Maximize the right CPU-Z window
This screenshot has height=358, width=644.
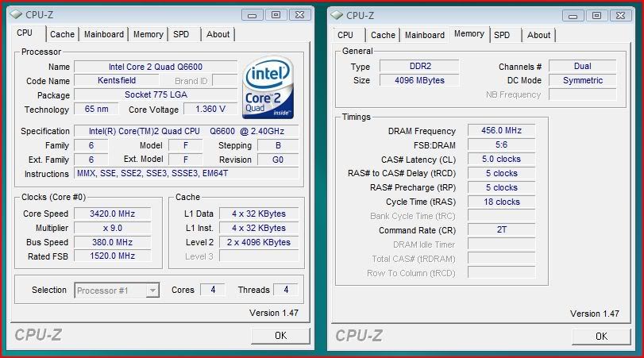[x=597, y=16]
